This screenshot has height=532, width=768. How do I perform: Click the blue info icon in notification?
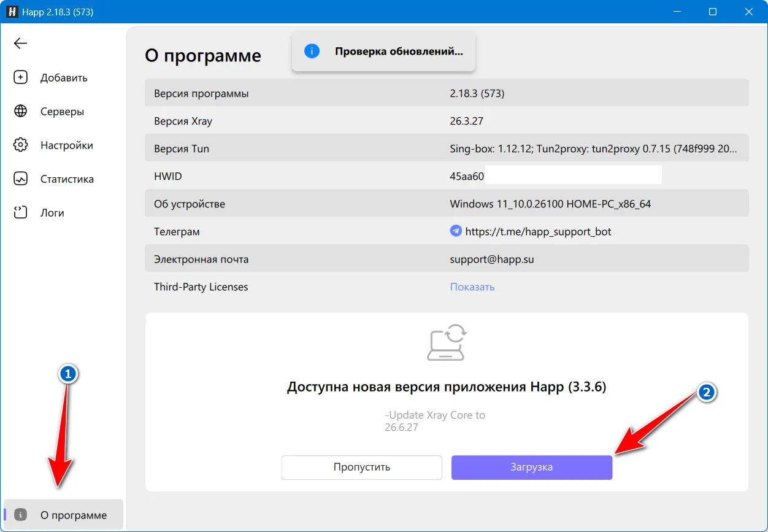click(312, 52)
